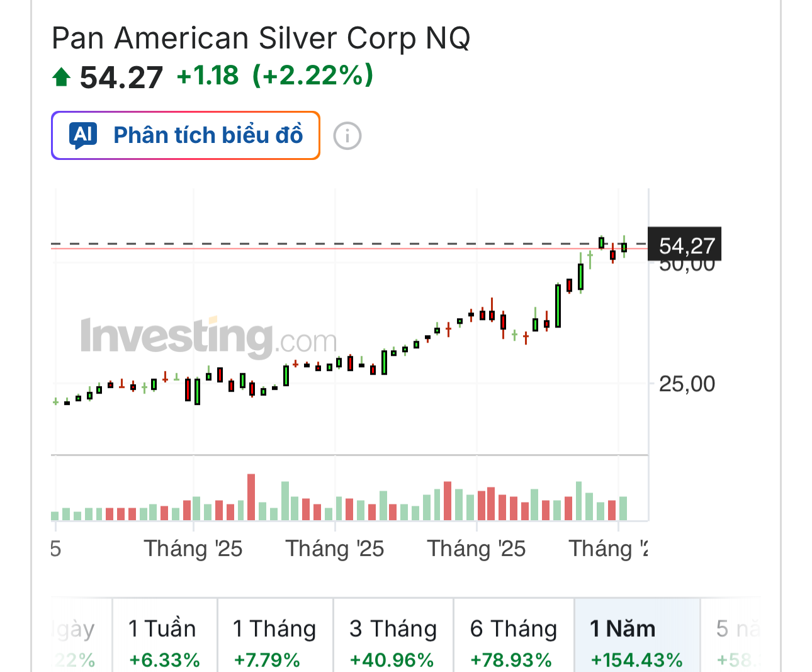The height and width of the screenshot is (672, 812).
Task: Click the 25,00 price axis label
Action: click(687, 384)
